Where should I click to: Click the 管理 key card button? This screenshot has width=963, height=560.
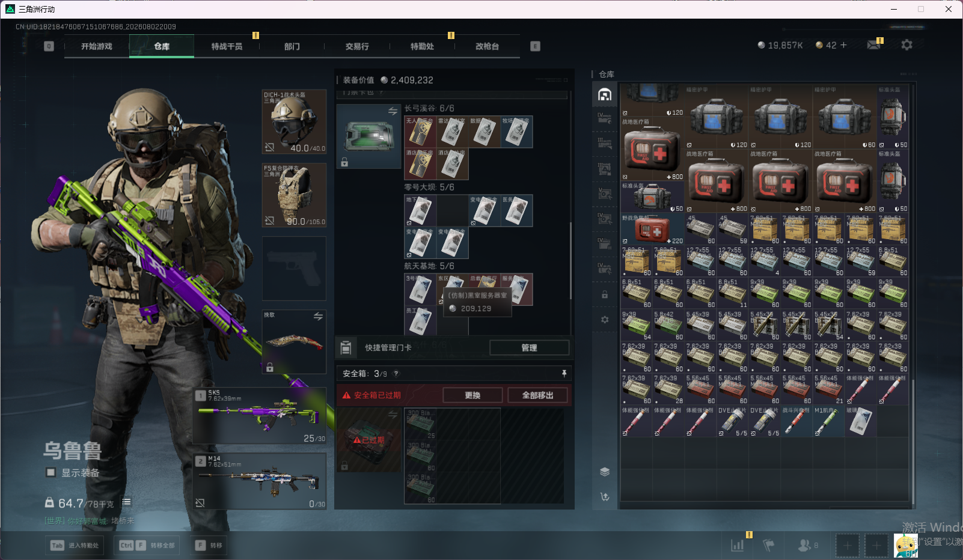click(x=529, y=348)
